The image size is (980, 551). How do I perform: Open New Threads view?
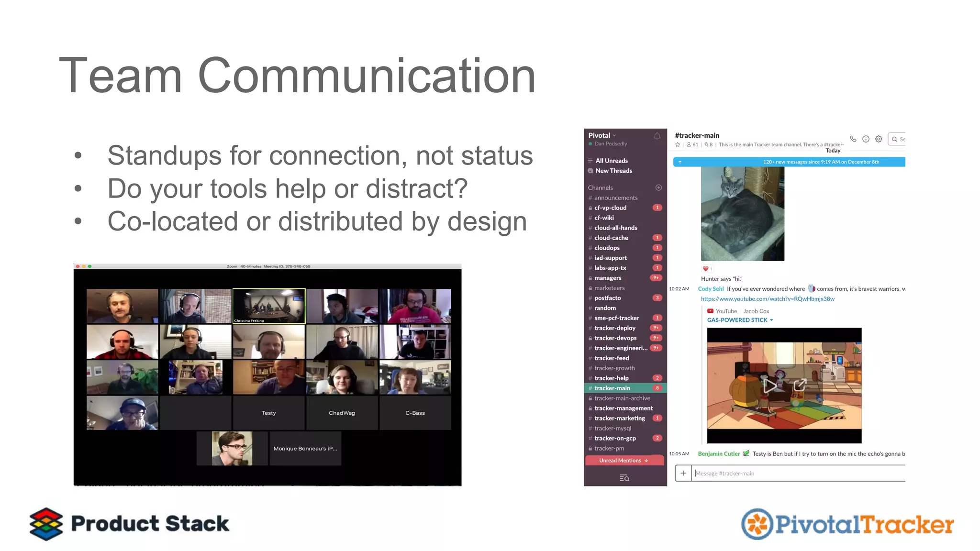[614, 171]
